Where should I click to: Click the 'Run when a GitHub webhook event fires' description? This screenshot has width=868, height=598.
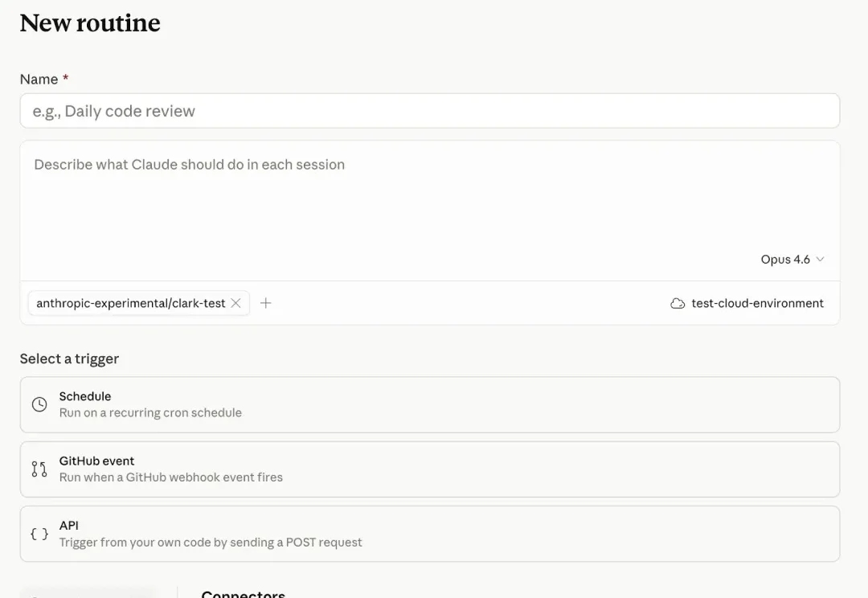tap(170, 477)
